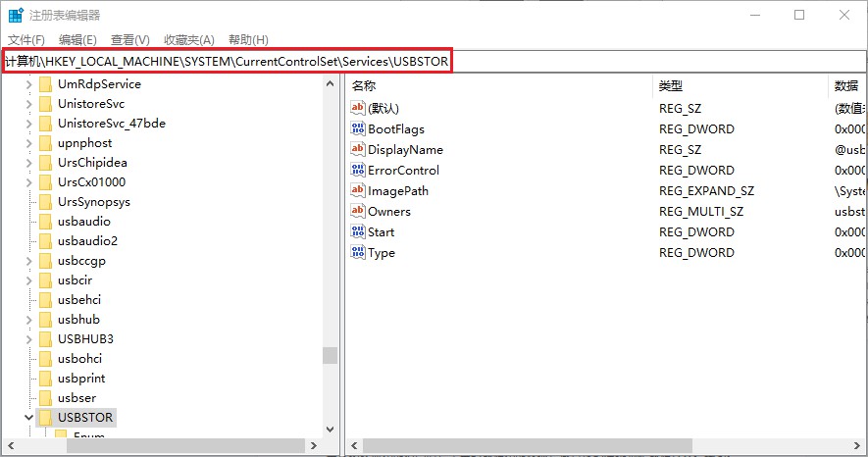Expand the UrsChipidea tree node
868x457 pixels.
coord(28,163)
